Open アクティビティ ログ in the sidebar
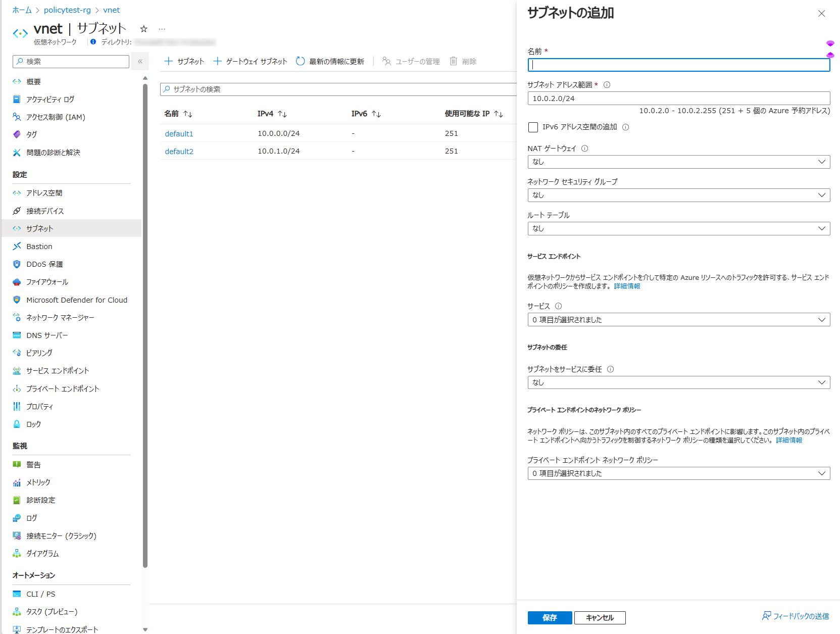 tap(50, 100)
